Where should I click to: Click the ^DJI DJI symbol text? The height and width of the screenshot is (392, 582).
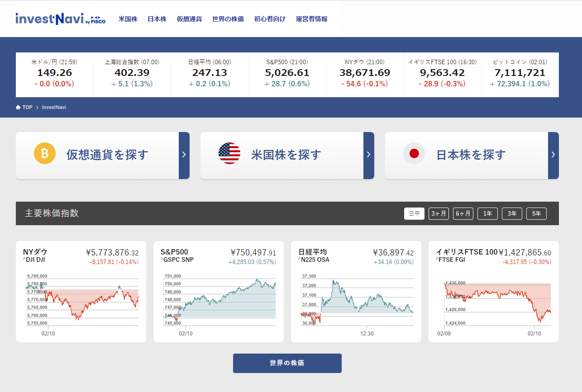(x=34, y=260)
